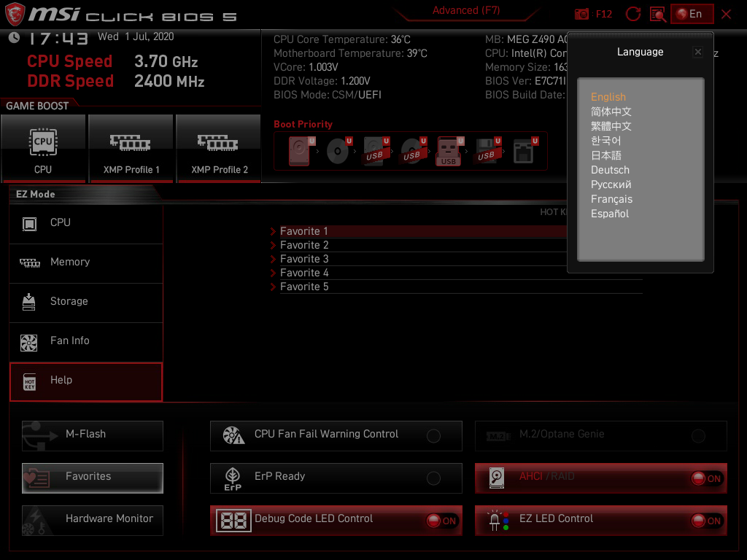Choose 繁體中文 language
The width and height of the screenshot is (747, 560).
click(x=611, y=126)
